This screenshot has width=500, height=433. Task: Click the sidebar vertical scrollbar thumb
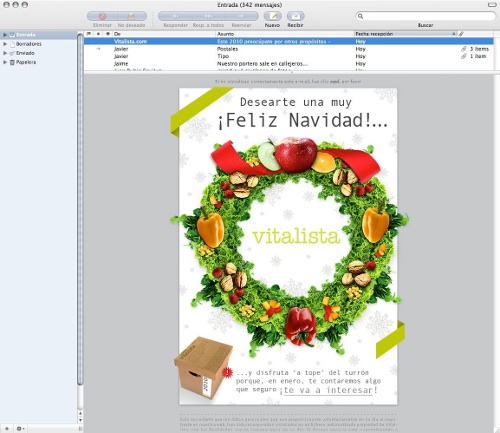[x=80, y=208]
